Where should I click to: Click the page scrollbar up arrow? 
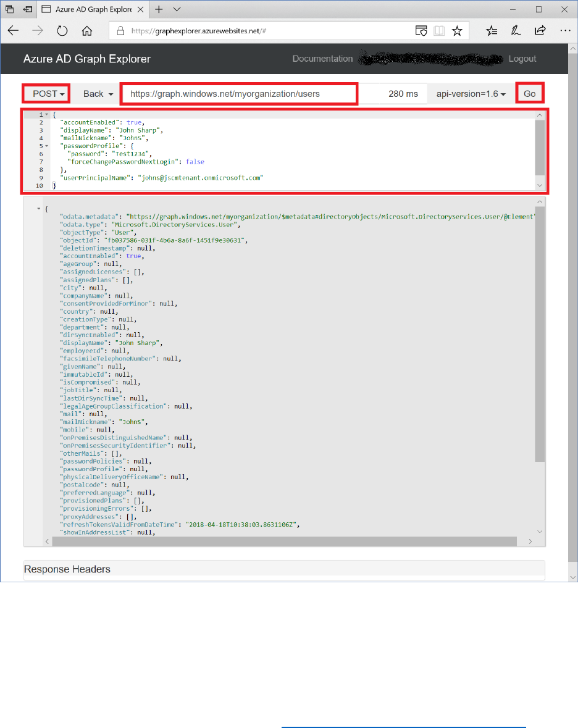pos(573,48)
